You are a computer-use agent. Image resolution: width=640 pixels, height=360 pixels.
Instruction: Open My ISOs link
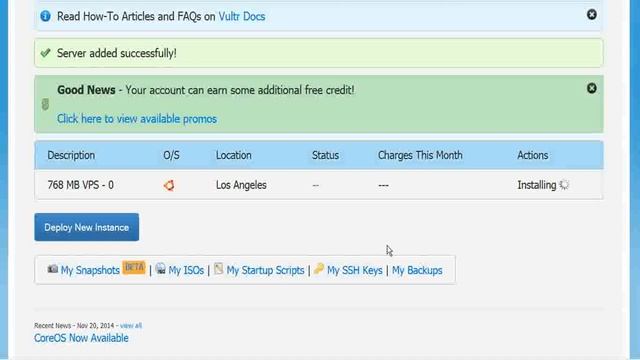coord(186,270)
